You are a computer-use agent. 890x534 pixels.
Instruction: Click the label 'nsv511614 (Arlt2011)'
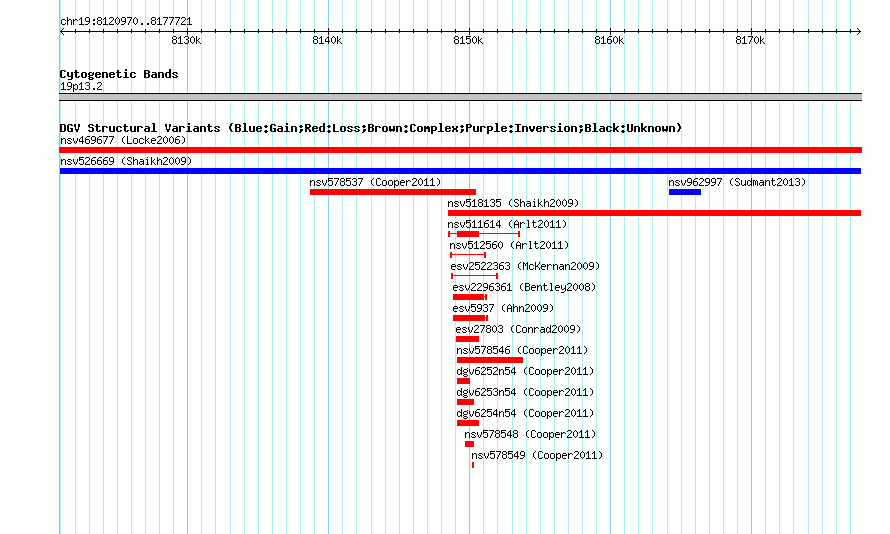507,224
